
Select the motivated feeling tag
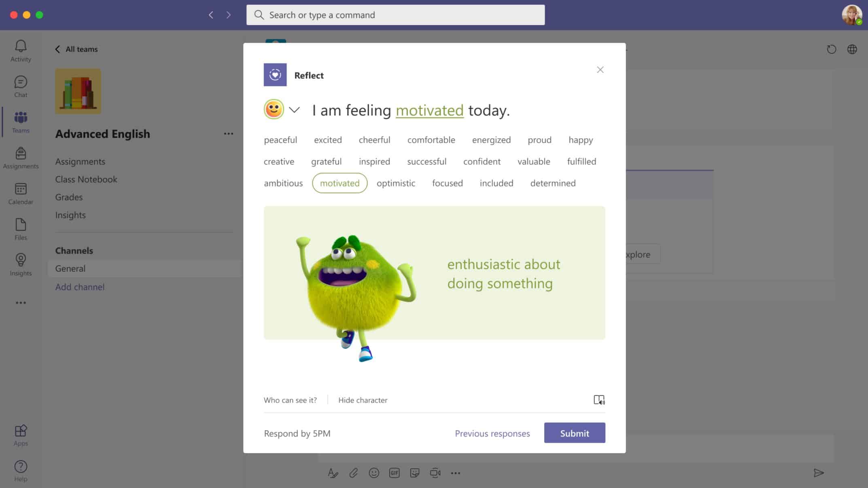339,183
